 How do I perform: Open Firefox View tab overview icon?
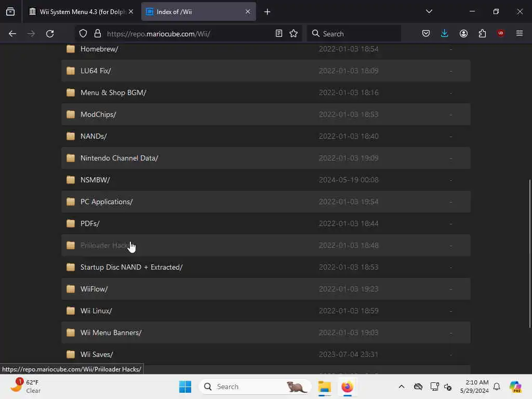(x=10, y=11)
